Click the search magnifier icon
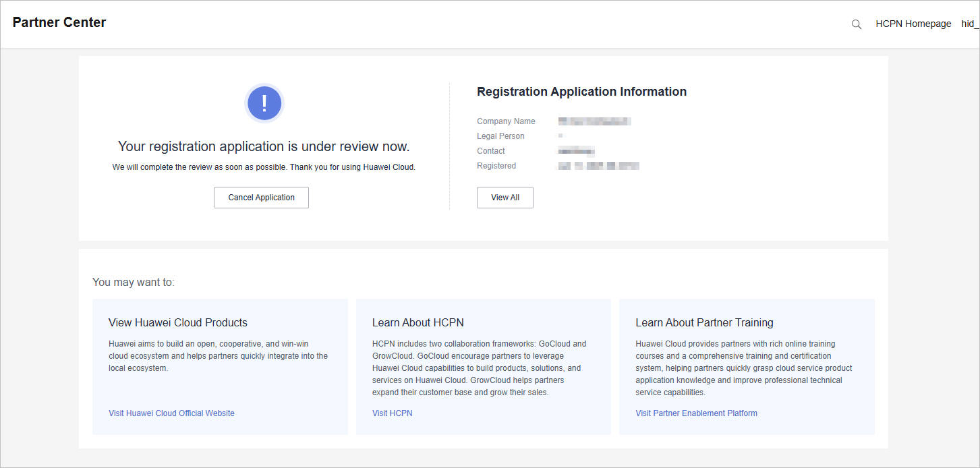Screen dimensions: 980x468 click(857, 24)
